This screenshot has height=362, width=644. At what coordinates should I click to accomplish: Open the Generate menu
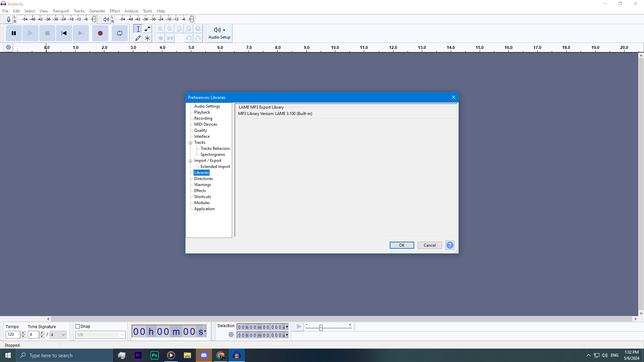[x=97, y=11]
